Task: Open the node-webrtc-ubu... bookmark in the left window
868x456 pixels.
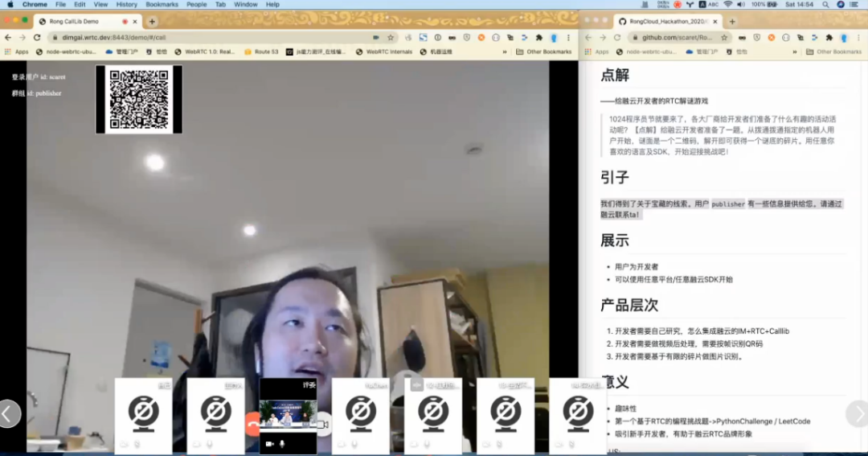Action: coord(65,52)
